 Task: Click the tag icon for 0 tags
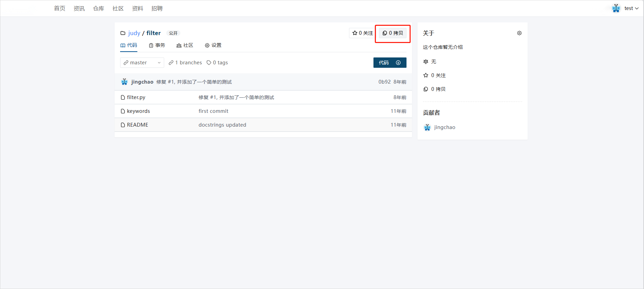209,63
